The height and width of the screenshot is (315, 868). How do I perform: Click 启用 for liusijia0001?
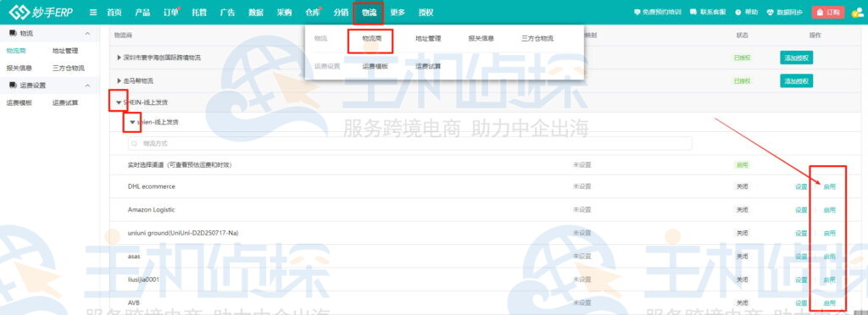click(829, 279)
